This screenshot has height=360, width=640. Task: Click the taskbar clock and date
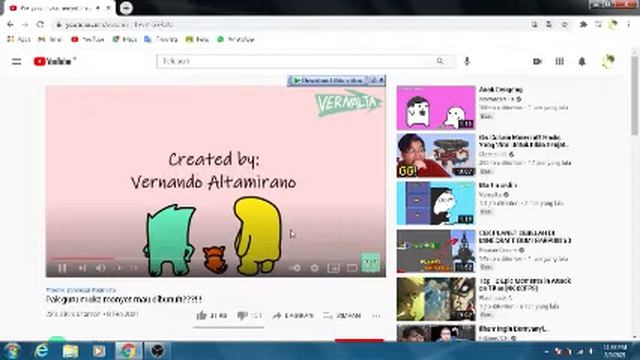coord(615,351)
